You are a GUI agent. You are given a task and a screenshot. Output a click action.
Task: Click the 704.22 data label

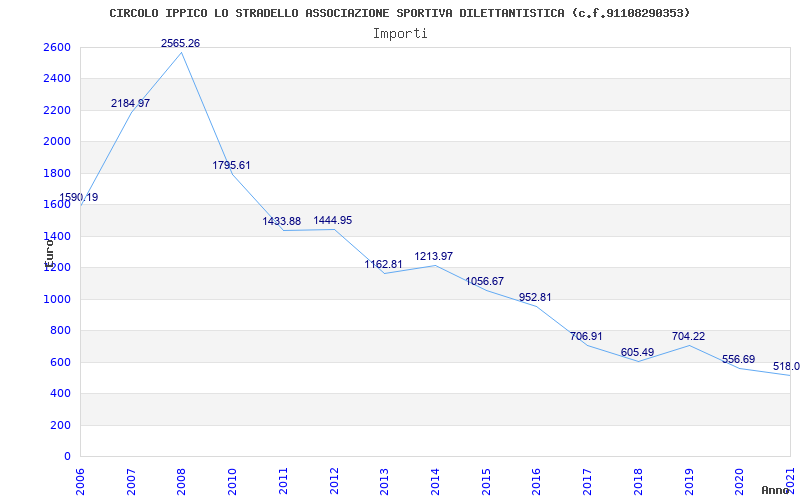pyautogui.click(x=688, y=336)
